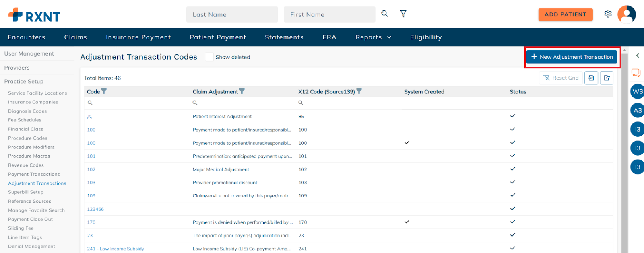Open the advanced search filter funnel icon
Viewport: 644px width, 253px height.
(403, 14)
